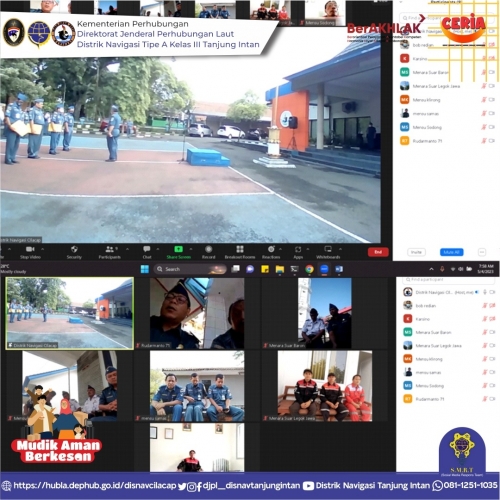Open Sticky Notes from the taskbar
500x500 pixels.
point(265,269)
